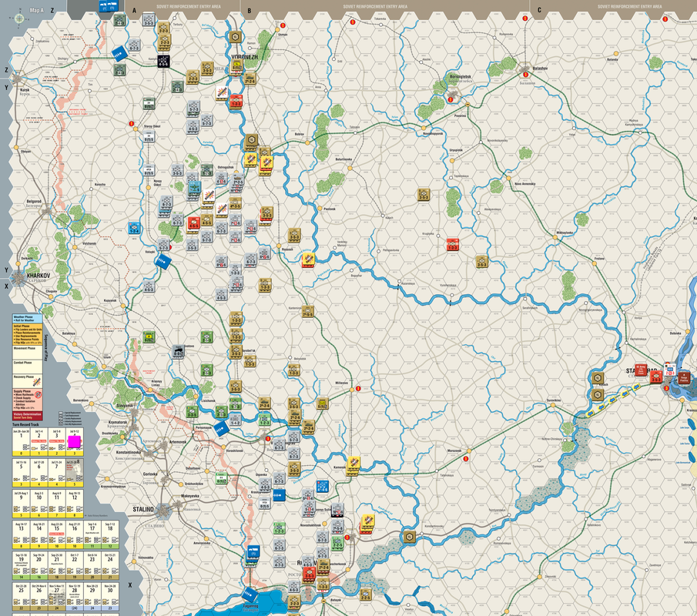Click the red 1-3-3 counter near Krugloye
The width and height of the screenshot is (697, 616).
click(x=453, y=244)
